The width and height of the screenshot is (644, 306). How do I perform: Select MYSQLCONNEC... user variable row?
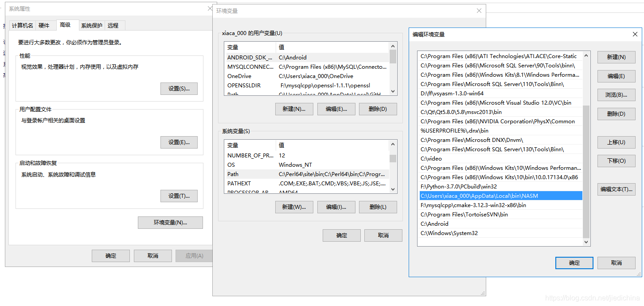pyautogui.click(x=308, y=67)
